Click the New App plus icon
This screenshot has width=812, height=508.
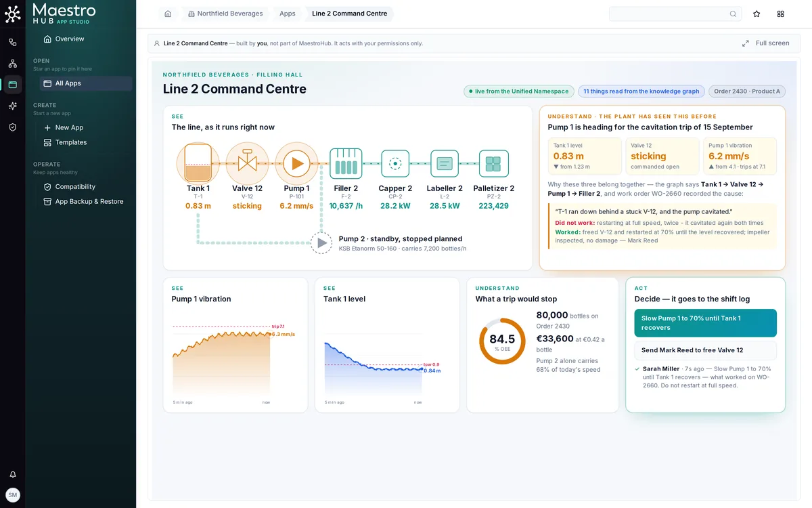(x=47, y=127)
